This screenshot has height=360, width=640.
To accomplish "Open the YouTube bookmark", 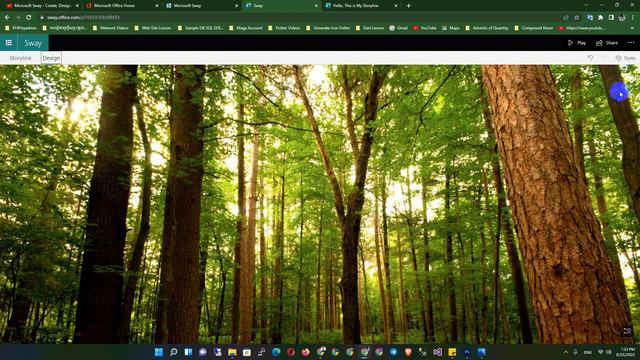I will tap(424, 28).
